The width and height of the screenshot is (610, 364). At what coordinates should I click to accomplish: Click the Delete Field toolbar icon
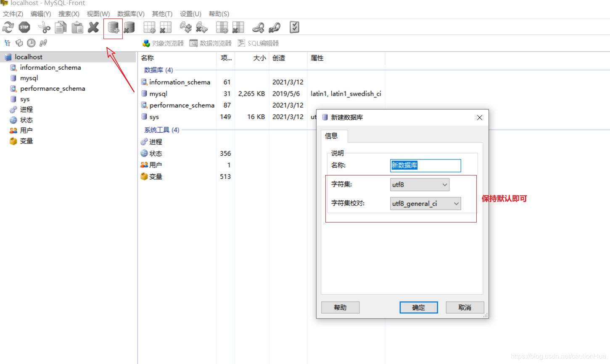click(238, 28)
